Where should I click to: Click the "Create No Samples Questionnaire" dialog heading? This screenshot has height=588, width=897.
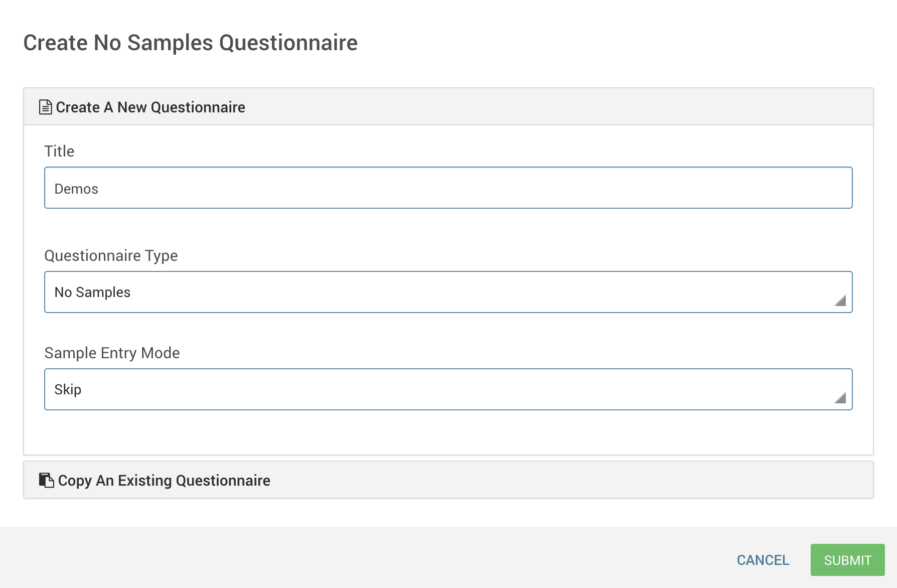coord(190,43)
